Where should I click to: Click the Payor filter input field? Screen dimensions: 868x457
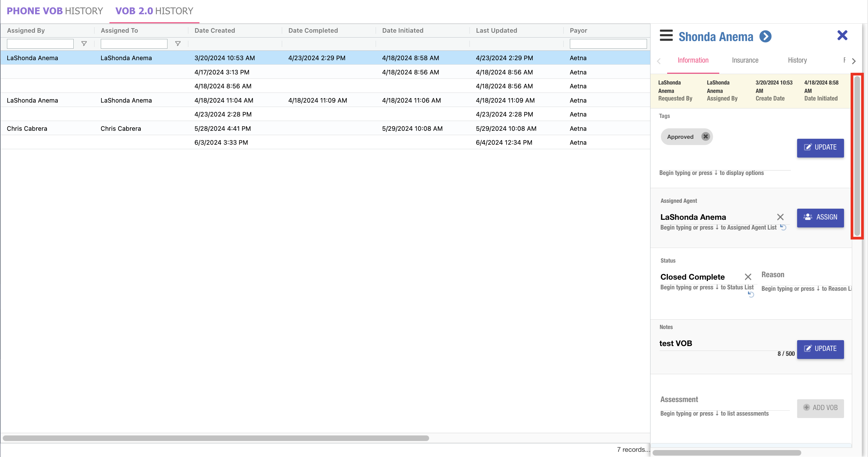click(608, 44)
